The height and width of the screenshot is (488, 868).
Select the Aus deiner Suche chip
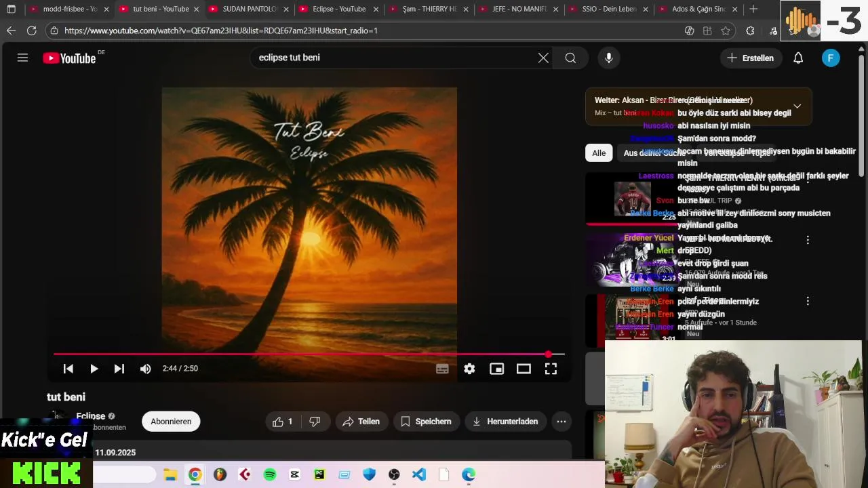(x=654, y=153)
